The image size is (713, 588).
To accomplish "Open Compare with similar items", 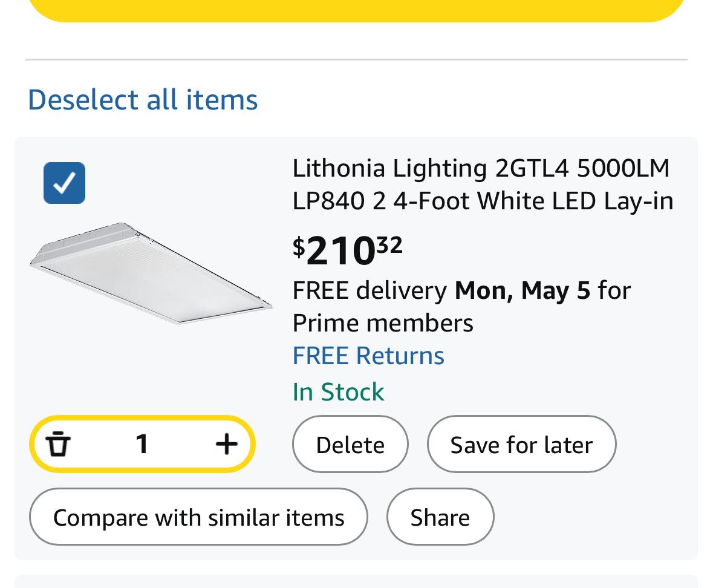I will coord(198,517).
